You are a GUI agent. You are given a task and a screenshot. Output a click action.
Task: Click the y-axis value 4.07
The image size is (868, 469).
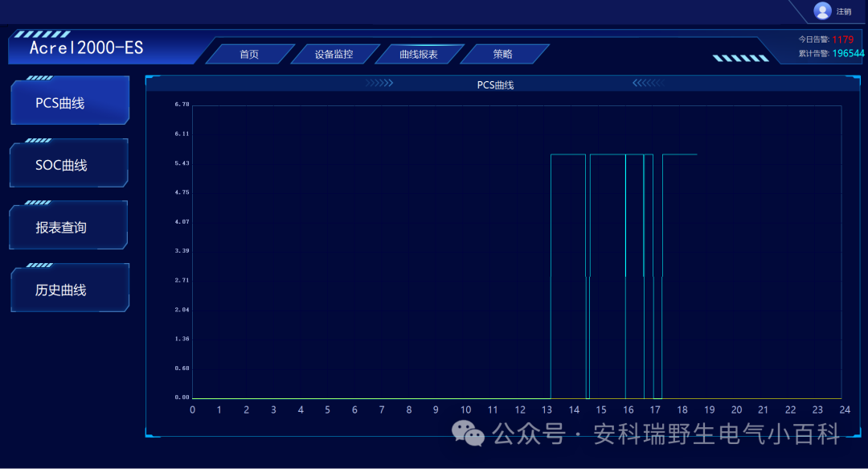(x=182, y=221)
